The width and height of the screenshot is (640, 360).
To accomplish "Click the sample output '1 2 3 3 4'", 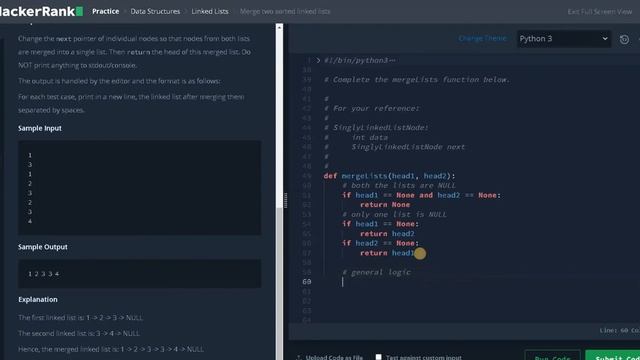I will click(44, 274).
